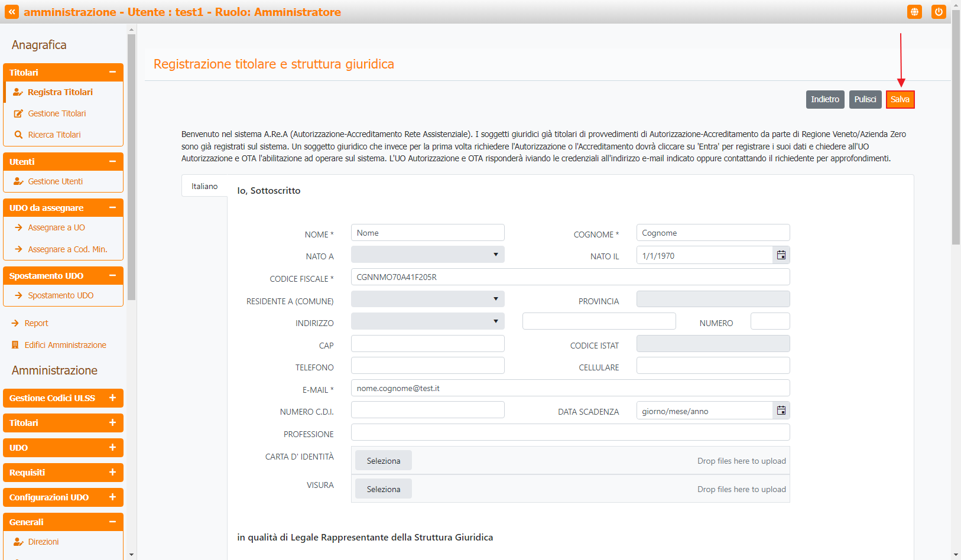This screenshot has width=961, height=560.
Task: Click Seleziona for Carta d'Identità upload
Action: 383,461
